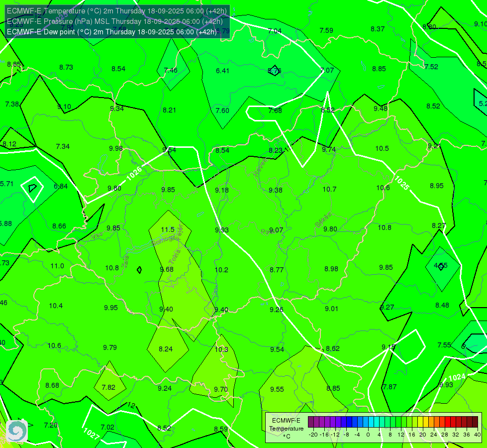The width and height of the screenshot is (487, 448).
Task: Click the 9.68 temperature value
Action: [167, 269]
